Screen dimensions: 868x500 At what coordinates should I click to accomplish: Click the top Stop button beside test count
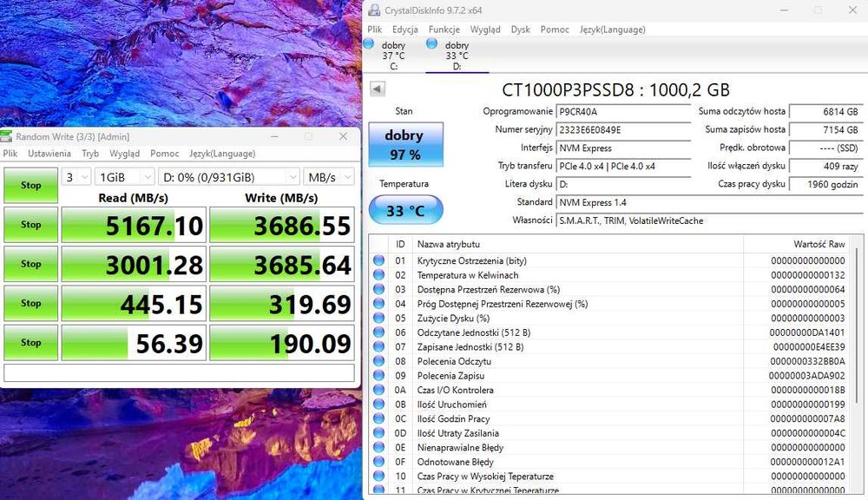(x=31, y=185)
